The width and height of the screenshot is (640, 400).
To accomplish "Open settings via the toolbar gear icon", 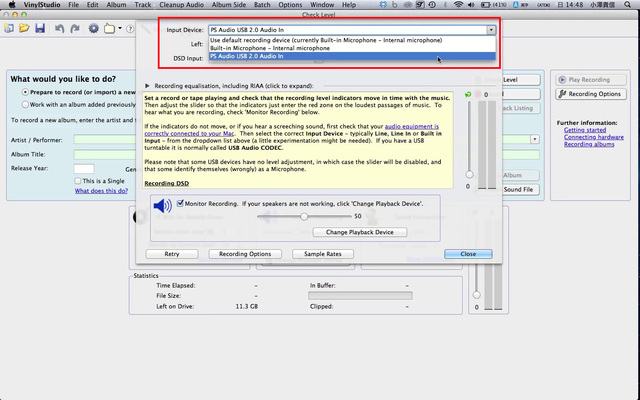I will point(94,29).
